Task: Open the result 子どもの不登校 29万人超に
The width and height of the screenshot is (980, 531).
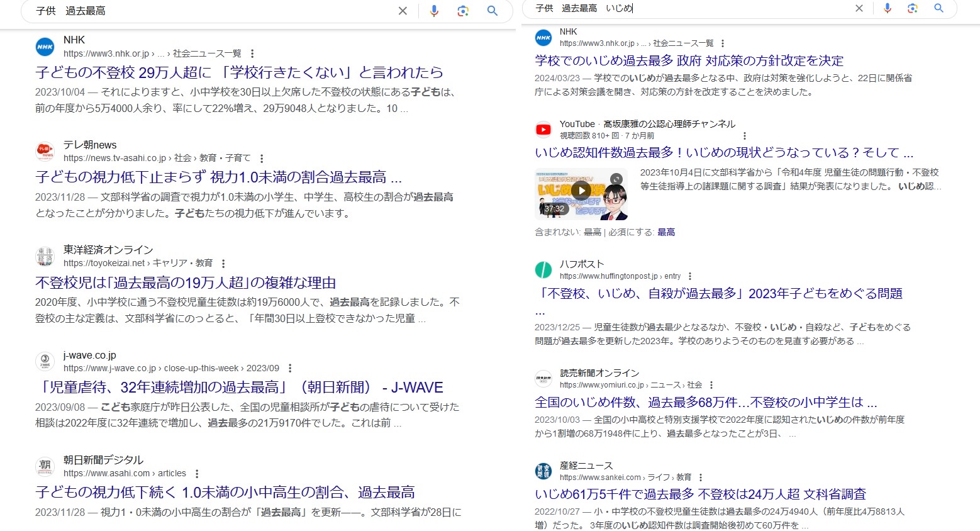Action: click(240, 72)
